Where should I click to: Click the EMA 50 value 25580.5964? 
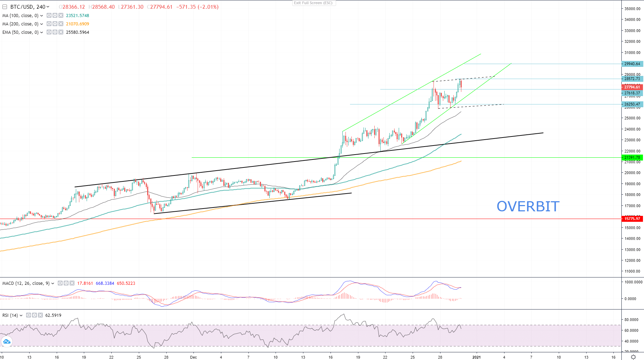click(x=78, y=32)
